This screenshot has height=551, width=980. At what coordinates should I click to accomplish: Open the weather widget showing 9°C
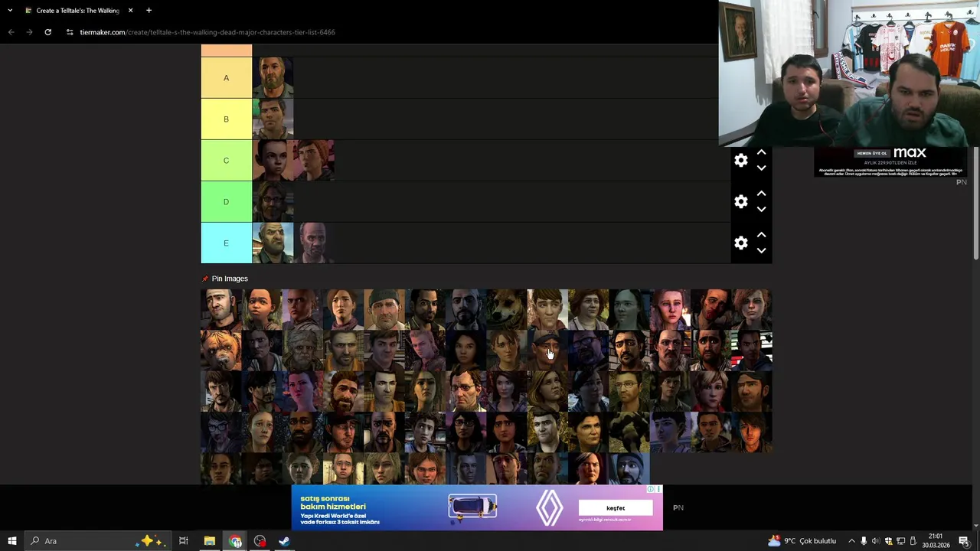click(x=803, y=541)
